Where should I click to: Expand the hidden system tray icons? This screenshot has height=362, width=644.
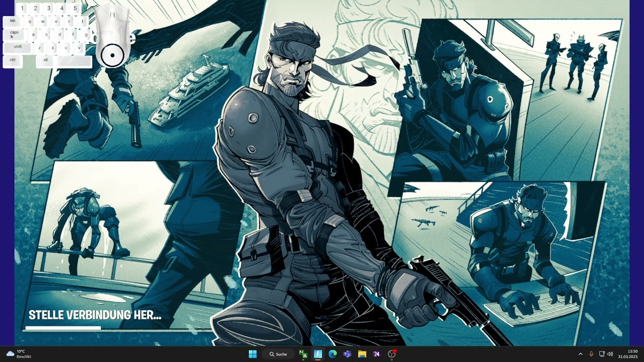[580, 354]
